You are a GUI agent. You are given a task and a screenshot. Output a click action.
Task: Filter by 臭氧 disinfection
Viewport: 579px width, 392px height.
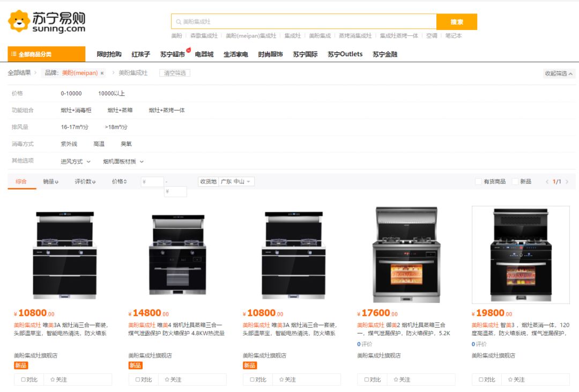127,144
